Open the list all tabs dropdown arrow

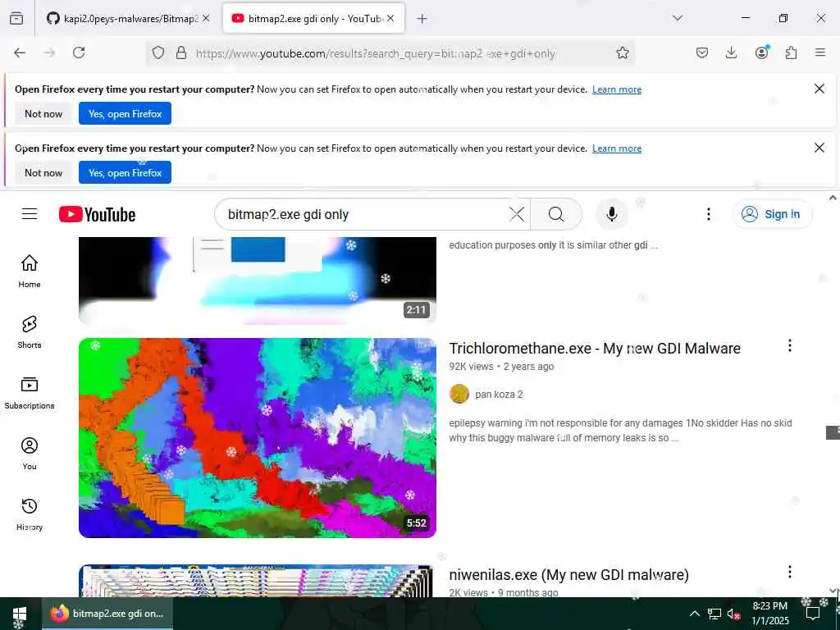click(x=678, y=18)
